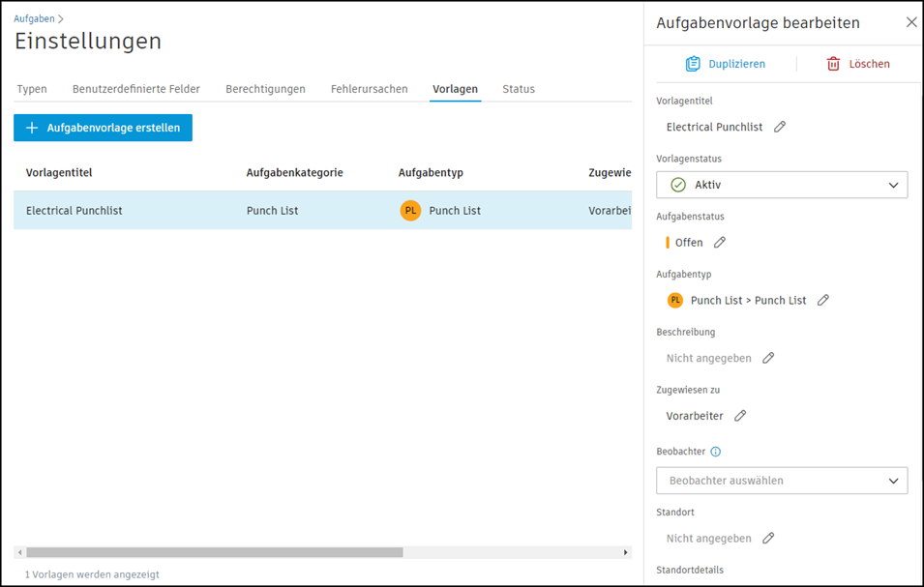Click the Beobachter info icon
Screen dimensions: 924x587
point(716,452)
